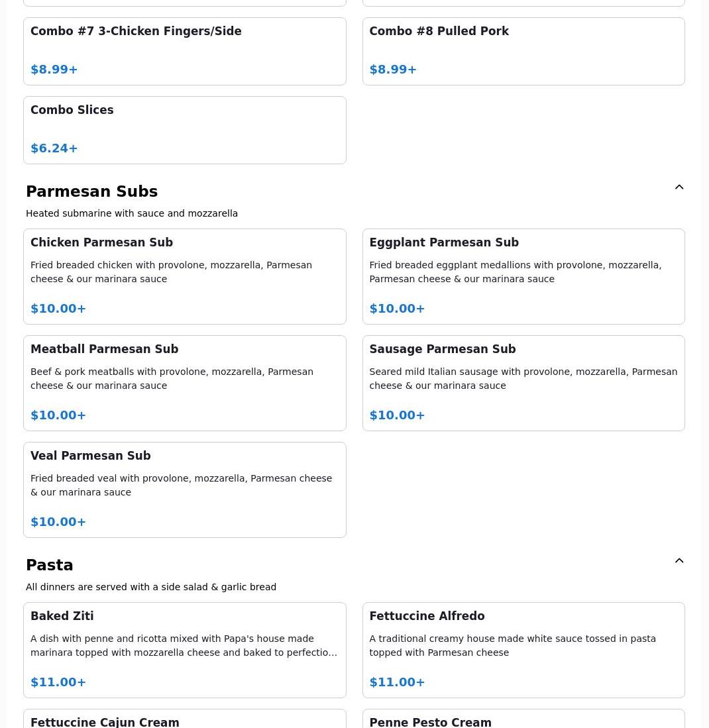Image resolution: width=709 pixels, height=728 pixels.
Task: Click the Baked Ziti $11.00+ price
Action: tap(58, 682)
